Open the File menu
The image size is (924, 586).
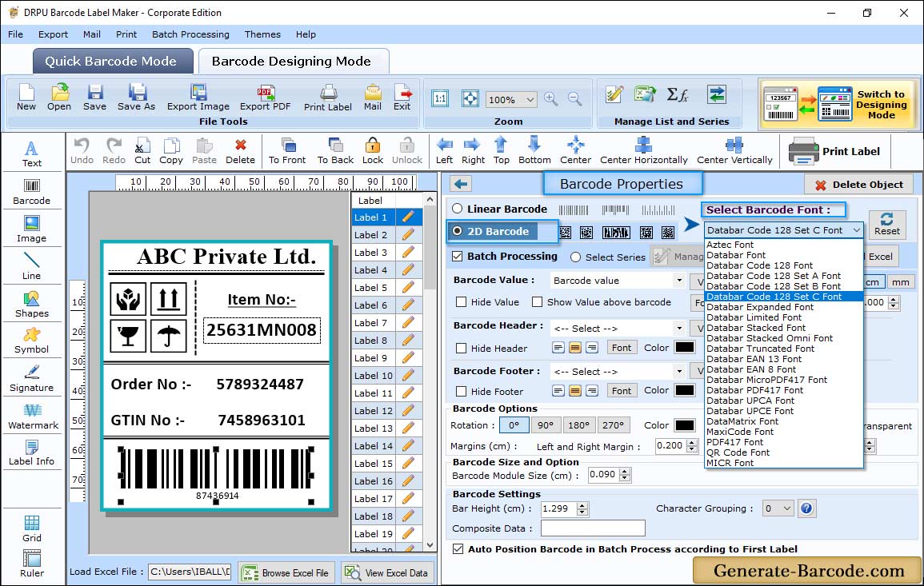15,34
